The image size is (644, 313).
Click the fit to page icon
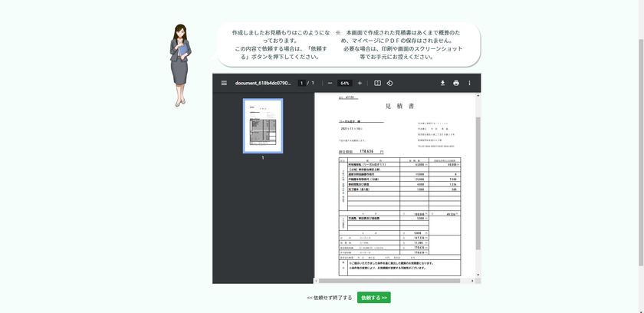click(x=377, y=83)
